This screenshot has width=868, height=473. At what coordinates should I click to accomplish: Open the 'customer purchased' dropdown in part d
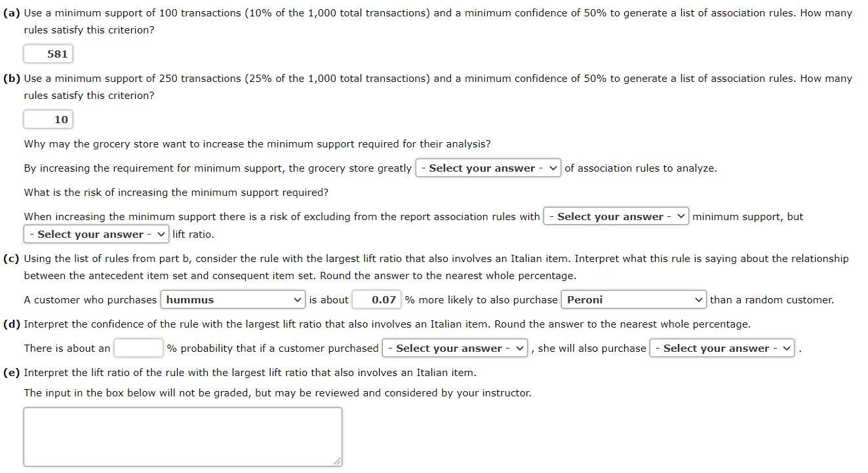(454, 348)
